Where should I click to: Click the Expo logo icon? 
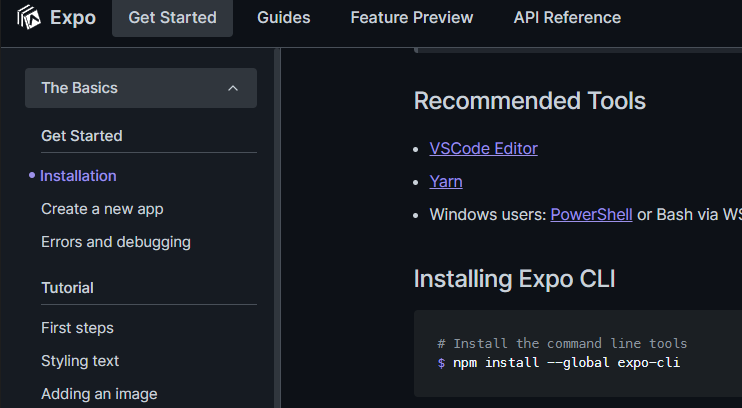point(28,18)
